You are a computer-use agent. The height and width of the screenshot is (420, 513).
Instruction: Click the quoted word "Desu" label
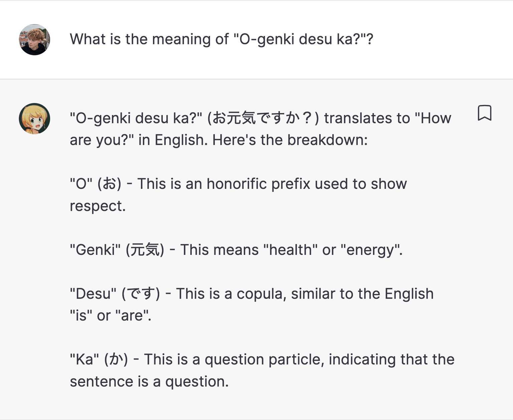93,294
